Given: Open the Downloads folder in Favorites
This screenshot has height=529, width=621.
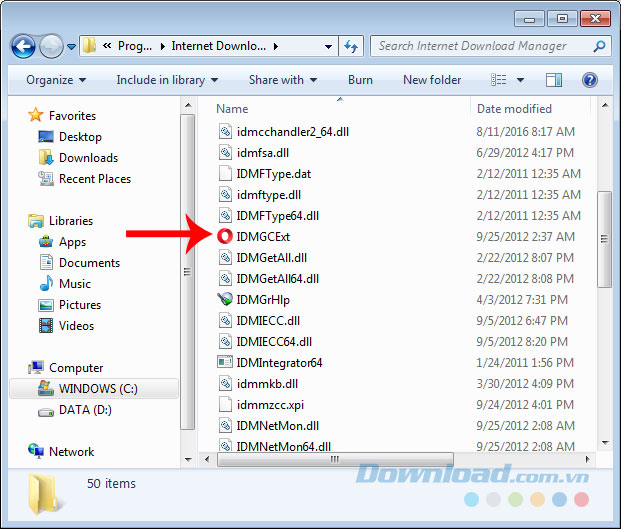Looking at the screenshot, I should (88, 158).
